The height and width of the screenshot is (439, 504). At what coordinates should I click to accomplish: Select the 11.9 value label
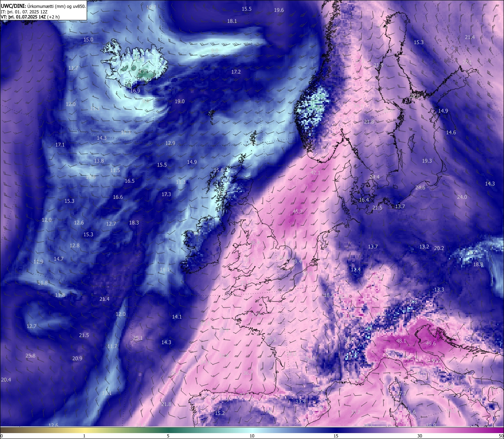[x=38, y=262]
